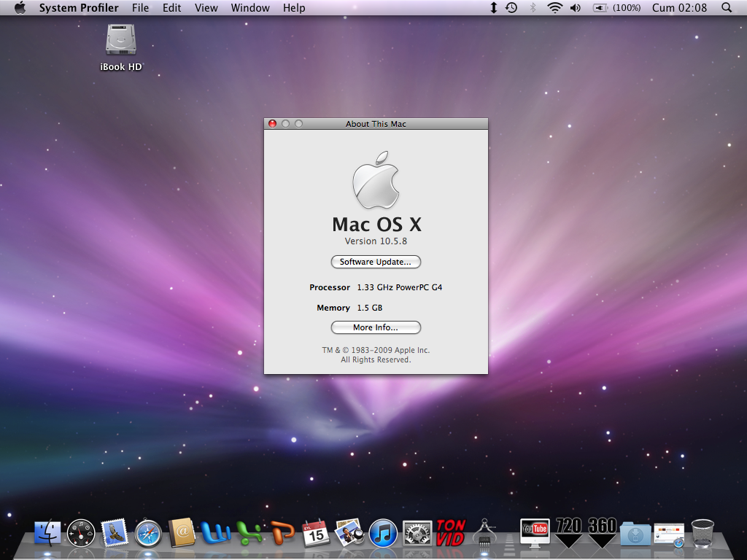Click the 1.33 GHz PowerPC G4 text
Viewport: 747px width, 560px height.
tap(400, 287)
